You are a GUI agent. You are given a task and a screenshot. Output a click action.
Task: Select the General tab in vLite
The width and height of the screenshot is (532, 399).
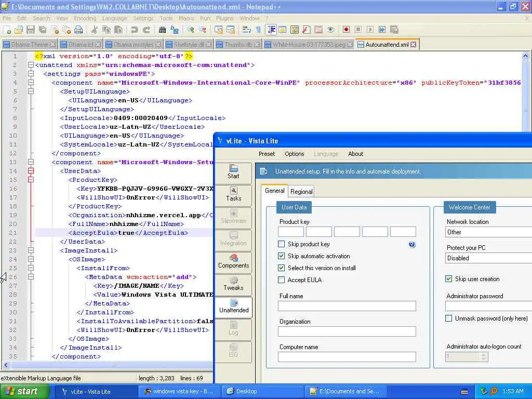(274, 191)
